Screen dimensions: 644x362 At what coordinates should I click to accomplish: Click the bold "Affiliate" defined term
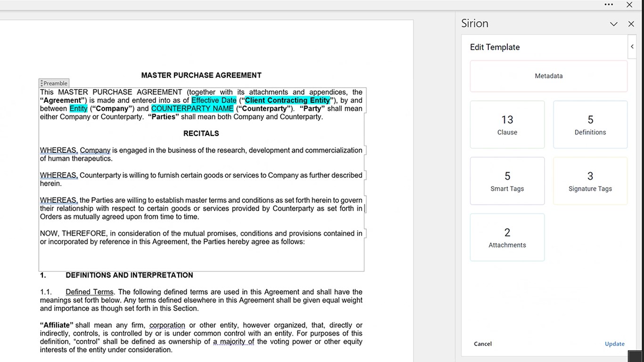coord(57,325)
